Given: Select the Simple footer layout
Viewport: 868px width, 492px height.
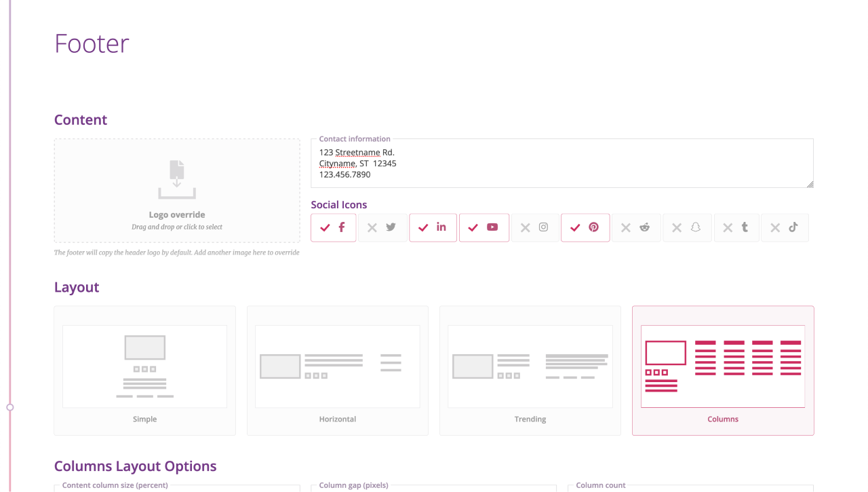Looking at the screenshot, I should point(144,370).
